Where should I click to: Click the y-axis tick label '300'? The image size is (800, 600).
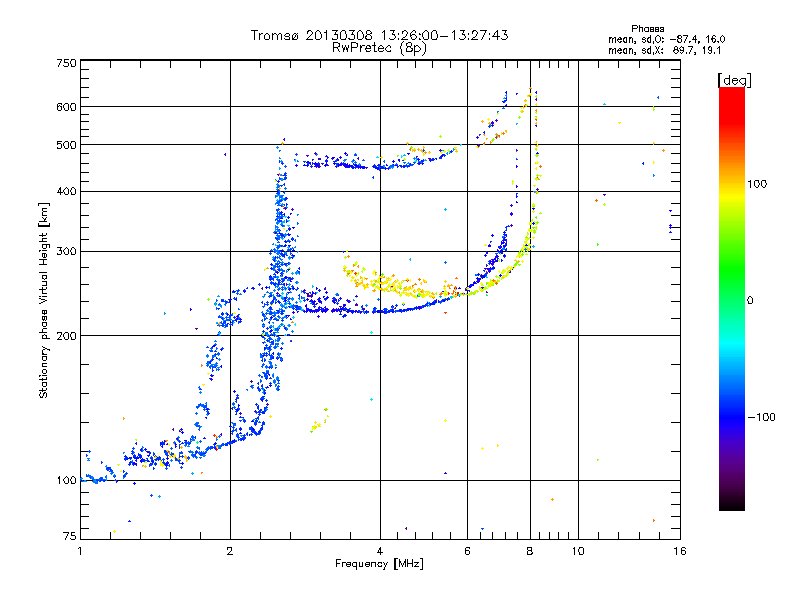[66, 252]
